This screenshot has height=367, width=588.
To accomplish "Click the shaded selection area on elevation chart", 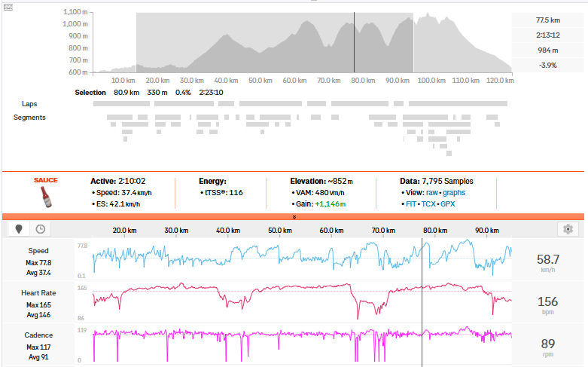I will click(275, 42).
